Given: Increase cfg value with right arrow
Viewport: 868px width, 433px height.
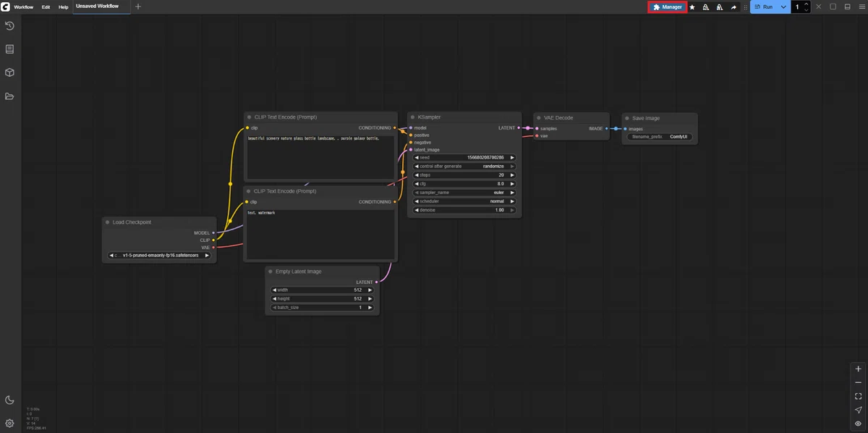Looking at the screenshot, I should pyautogui.click(x=512, y=184).
